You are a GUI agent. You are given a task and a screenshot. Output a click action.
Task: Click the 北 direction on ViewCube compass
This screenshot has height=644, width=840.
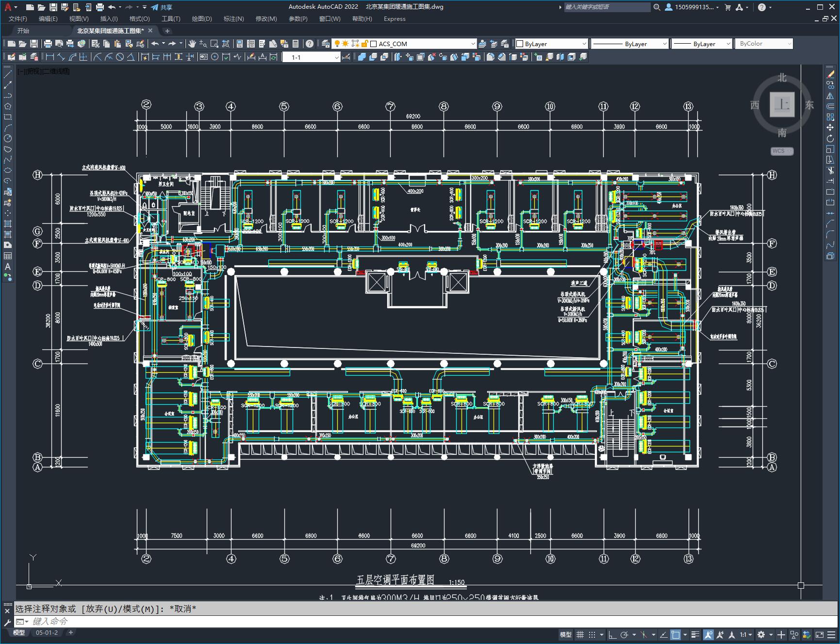tap(782, 78)
